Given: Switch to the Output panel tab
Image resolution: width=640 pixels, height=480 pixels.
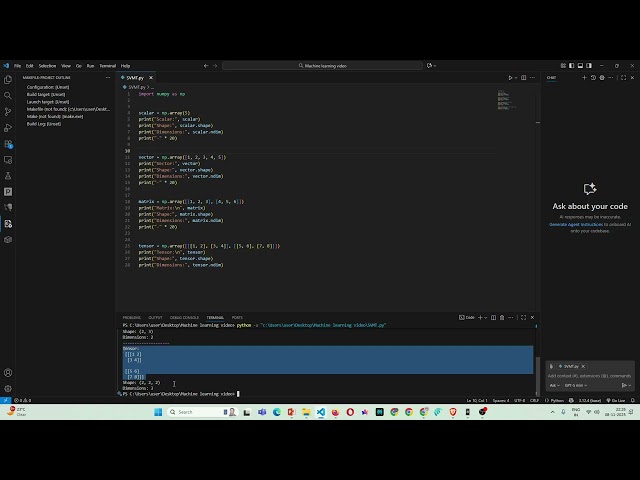Looking at the screenshot, I should pos(155,318).
